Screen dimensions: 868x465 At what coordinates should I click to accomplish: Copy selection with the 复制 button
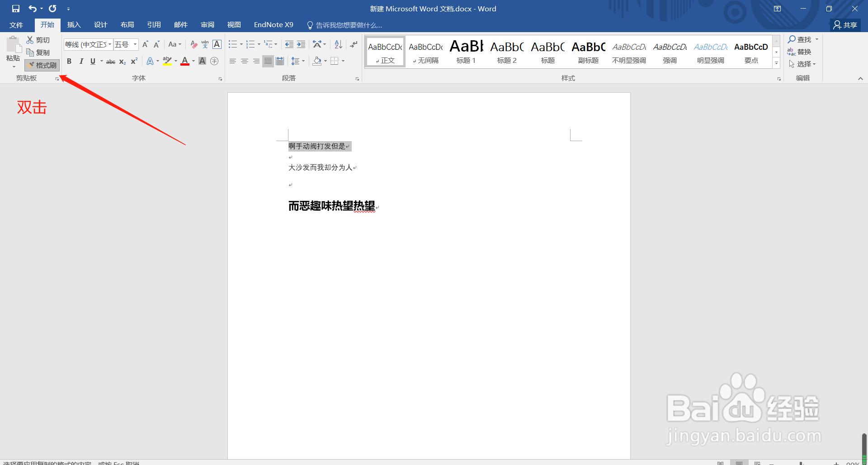click(x=38, y=52)
